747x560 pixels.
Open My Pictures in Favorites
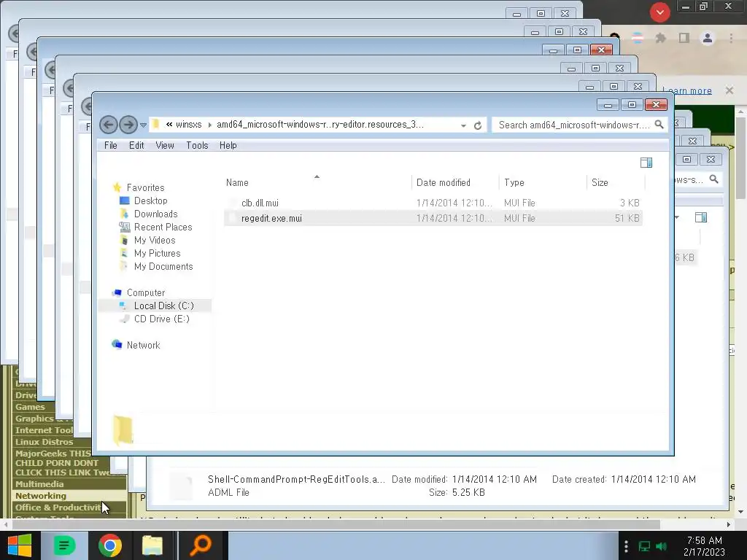coord(158,253)
